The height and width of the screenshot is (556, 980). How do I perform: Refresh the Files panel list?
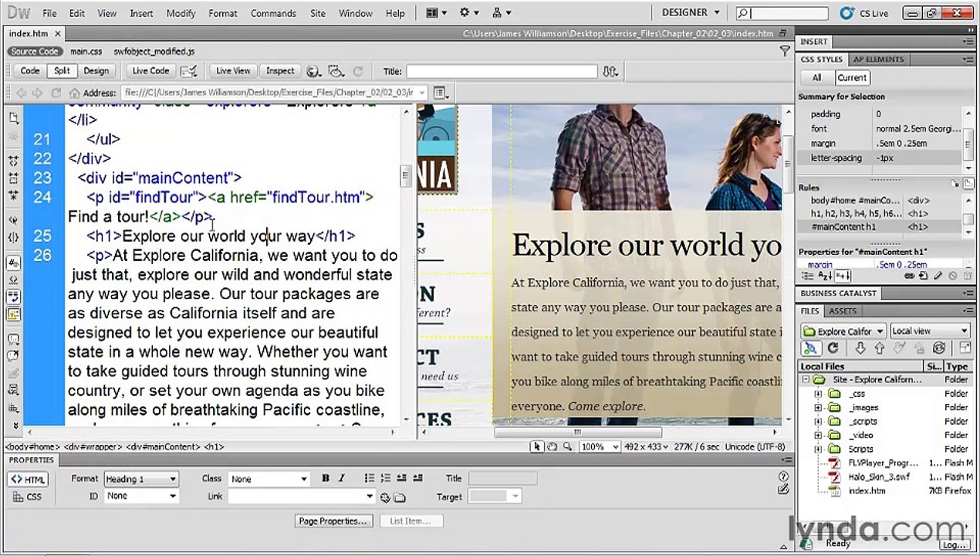pos(833,348)
